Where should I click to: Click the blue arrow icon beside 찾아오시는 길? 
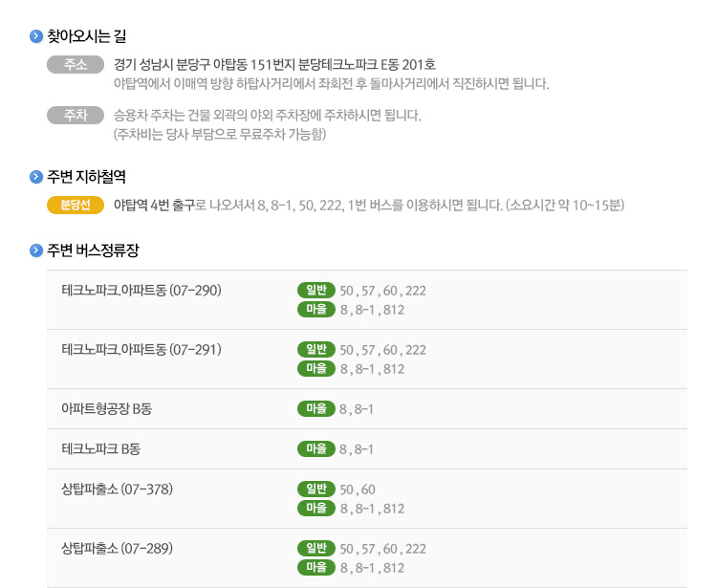click(x=36, y=37)
